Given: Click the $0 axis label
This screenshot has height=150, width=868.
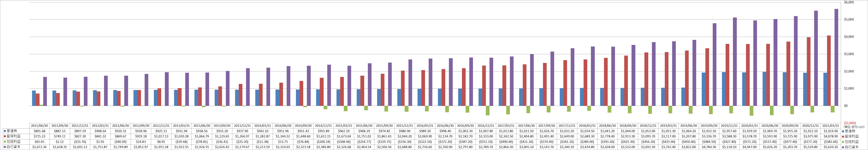Looking at the screenshot, I should tap(846, 106).
